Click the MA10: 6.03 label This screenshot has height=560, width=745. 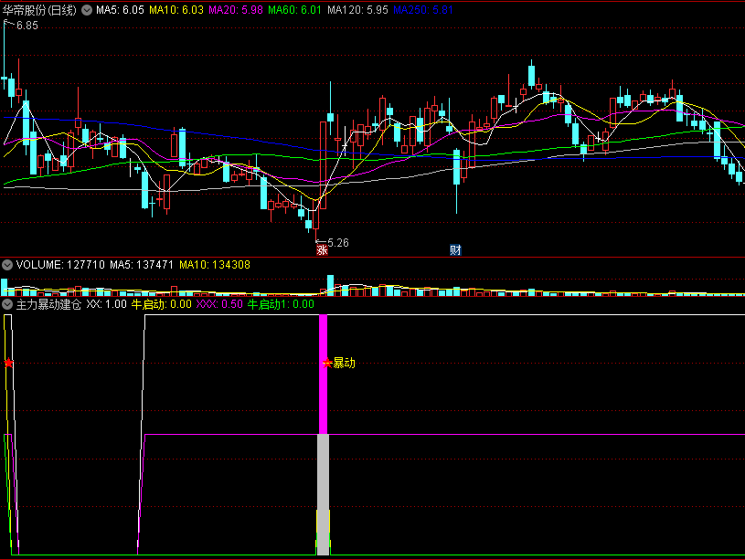176,10
